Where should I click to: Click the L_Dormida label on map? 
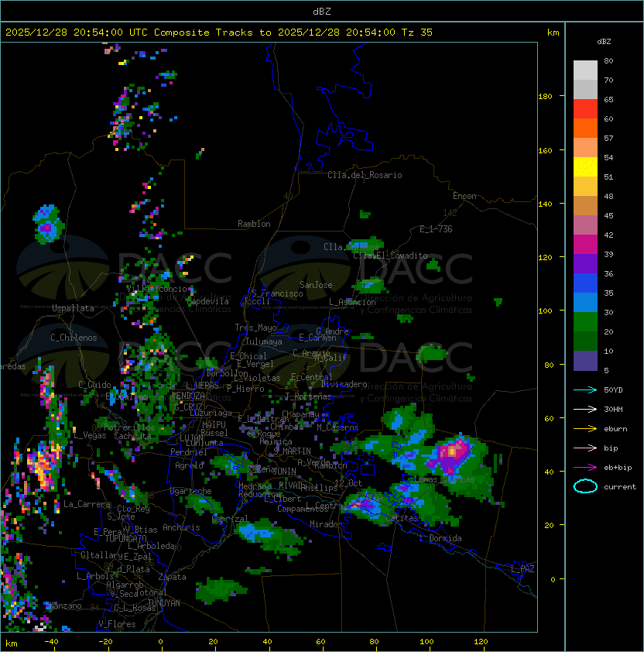tap(440, 538)
